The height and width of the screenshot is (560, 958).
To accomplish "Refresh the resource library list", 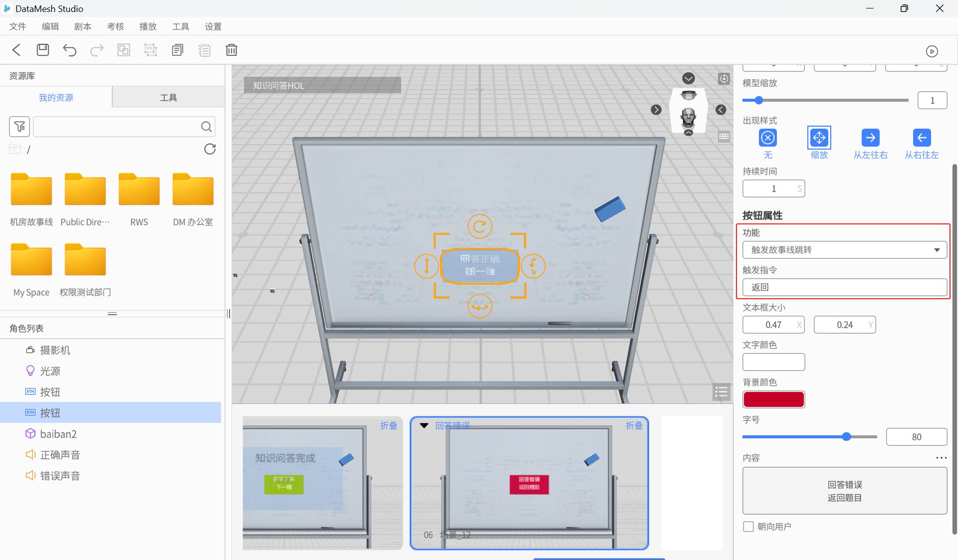I will (210, 149).
